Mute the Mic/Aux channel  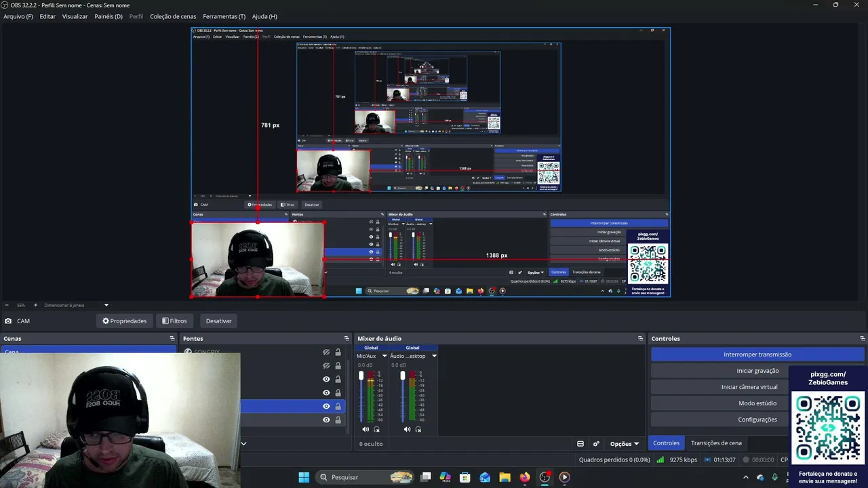(x=366, y=429)
